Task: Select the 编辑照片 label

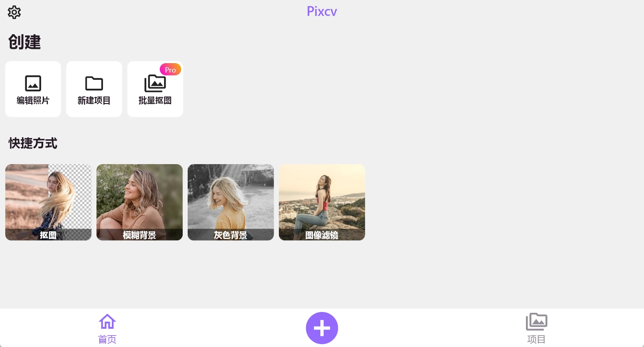Action: point(33,100)
